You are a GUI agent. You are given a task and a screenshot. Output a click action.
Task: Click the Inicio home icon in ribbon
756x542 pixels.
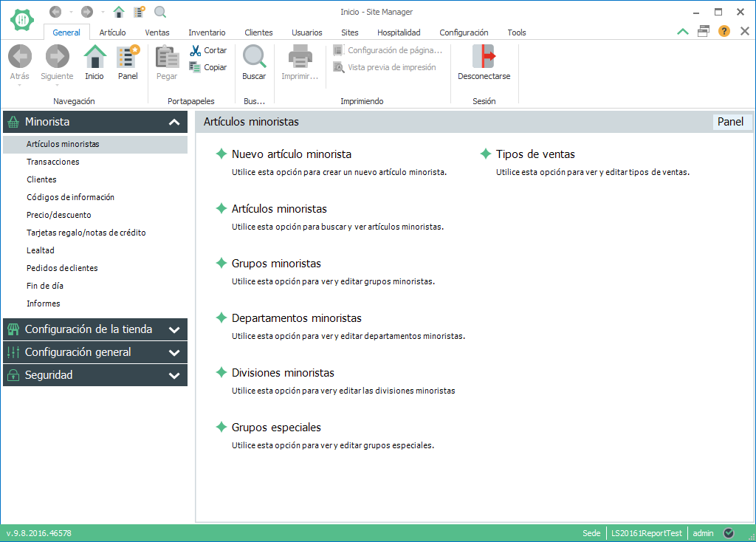pos(94,58)
